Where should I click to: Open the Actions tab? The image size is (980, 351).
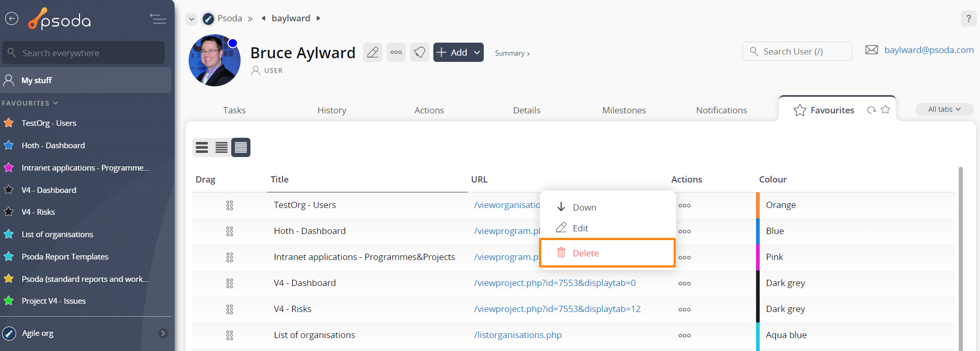coord(429,110)
